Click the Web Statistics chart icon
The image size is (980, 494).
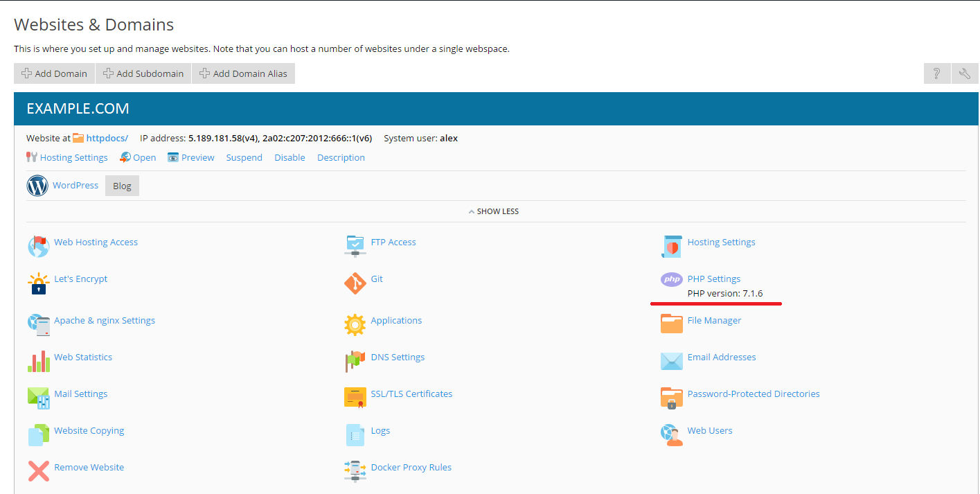pos(38,361)
